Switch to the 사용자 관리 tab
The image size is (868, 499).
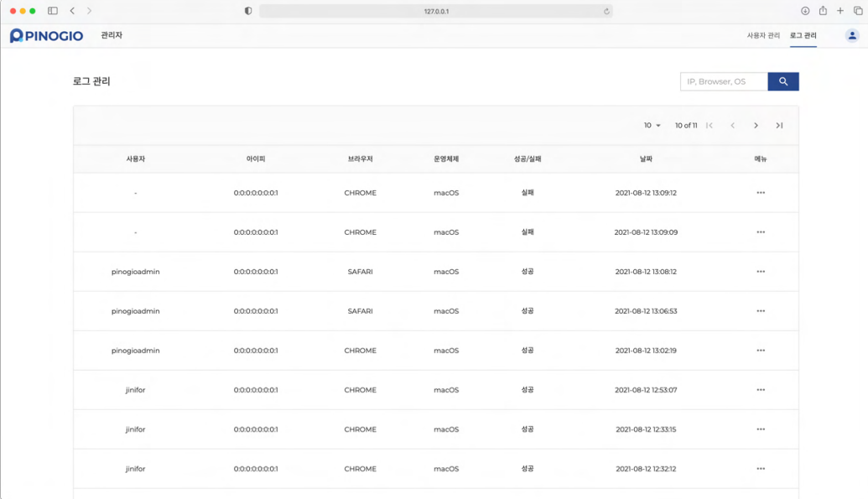pyautogui.click(x=763, y=36)
